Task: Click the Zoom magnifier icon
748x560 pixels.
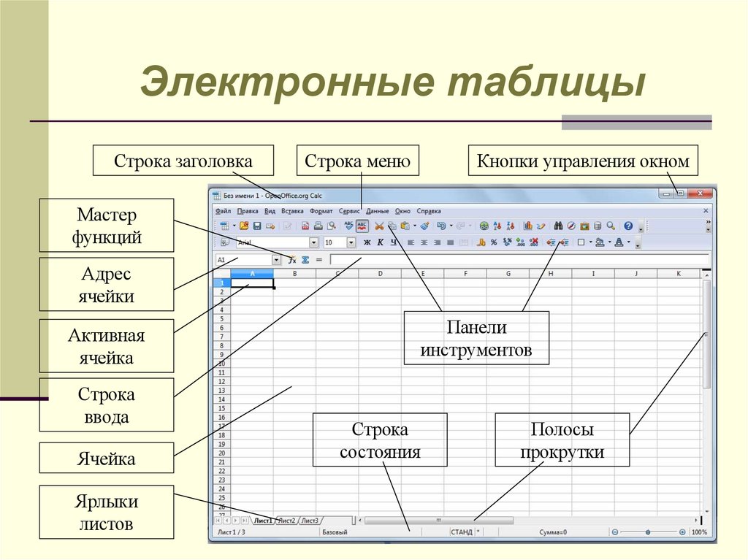Action: click(611, 226)
